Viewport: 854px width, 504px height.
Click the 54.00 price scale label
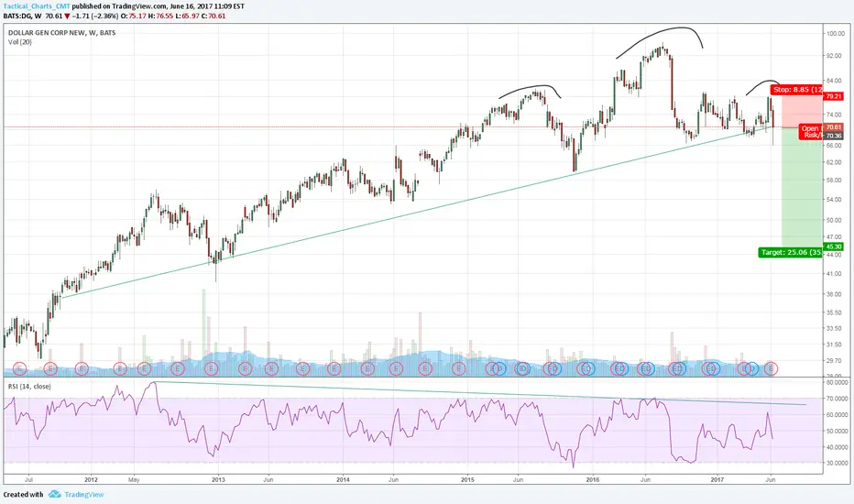pyautogui.click(x=835, y=200)
